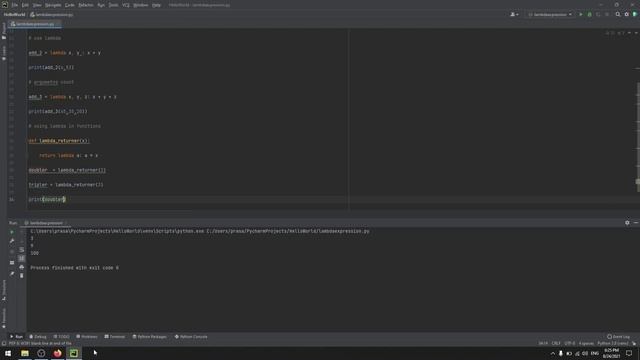This screenshot has height=360, width=640.
Task: Open Run panel settings gear
Action: pos(627,223)
